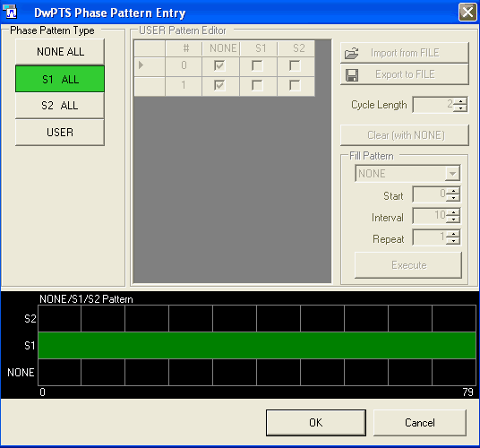
Task: Click the Interval input field
Action: 430,216
